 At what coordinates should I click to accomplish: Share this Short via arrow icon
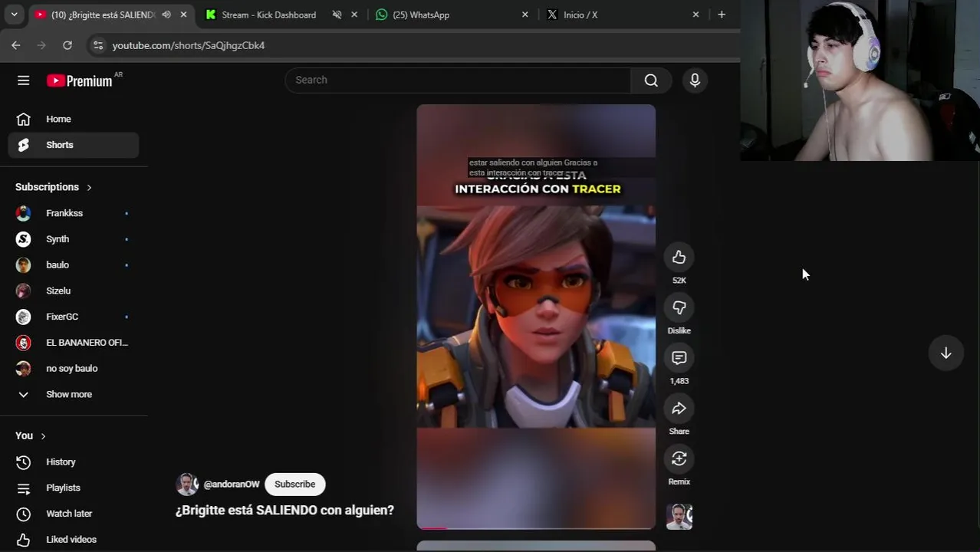pyautogui.click(x=679, y=409)
